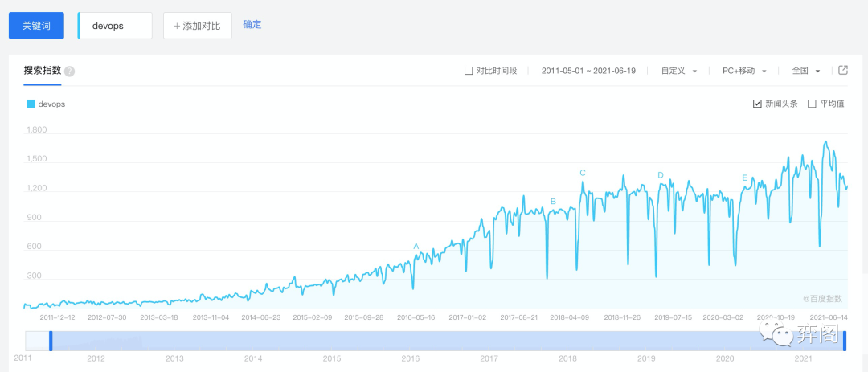Click the left timeline range slider handle
The image size is (868, 372).
(x=51, y=341)
